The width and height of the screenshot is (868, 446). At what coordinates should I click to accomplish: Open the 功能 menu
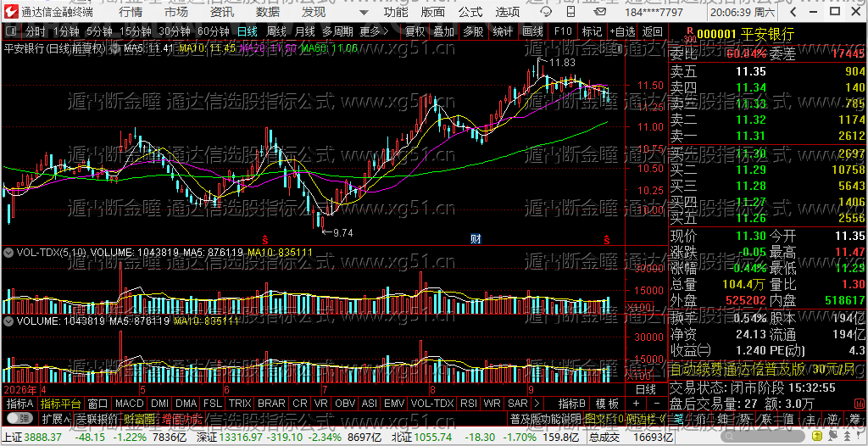pos(396,12)
